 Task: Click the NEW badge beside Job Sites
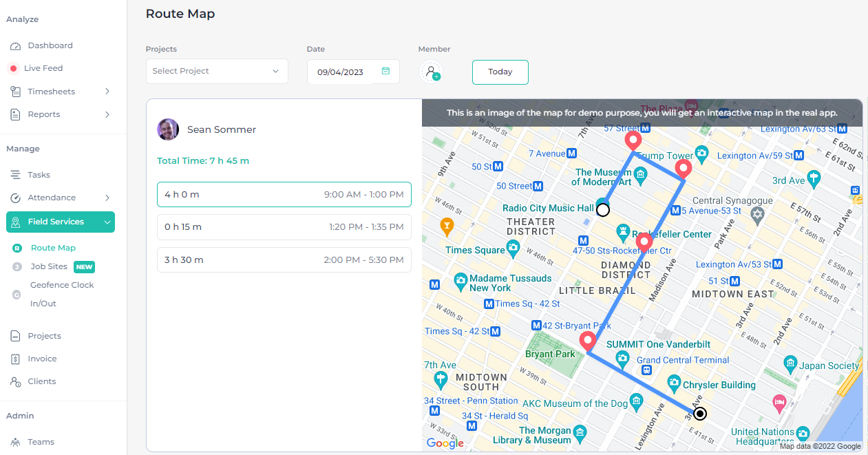coord(84,267)
